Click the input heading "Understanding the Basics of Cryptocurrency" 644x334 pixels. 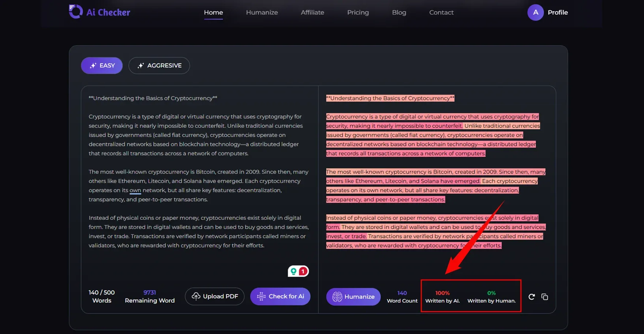click(153, 98)
